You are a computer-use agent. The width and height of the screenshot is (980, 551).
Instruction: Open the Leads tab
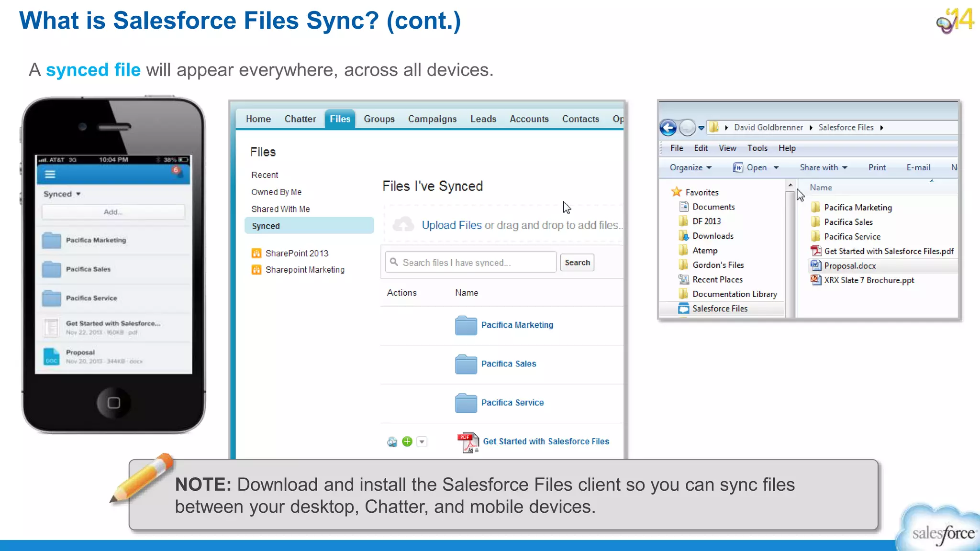pyautogui.click(x=483, y=119)
